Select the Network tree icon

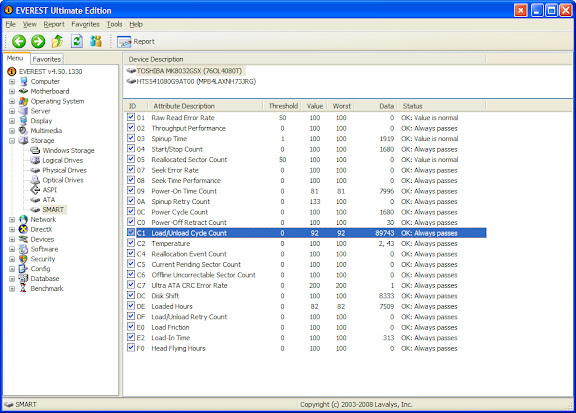[24, 219]
